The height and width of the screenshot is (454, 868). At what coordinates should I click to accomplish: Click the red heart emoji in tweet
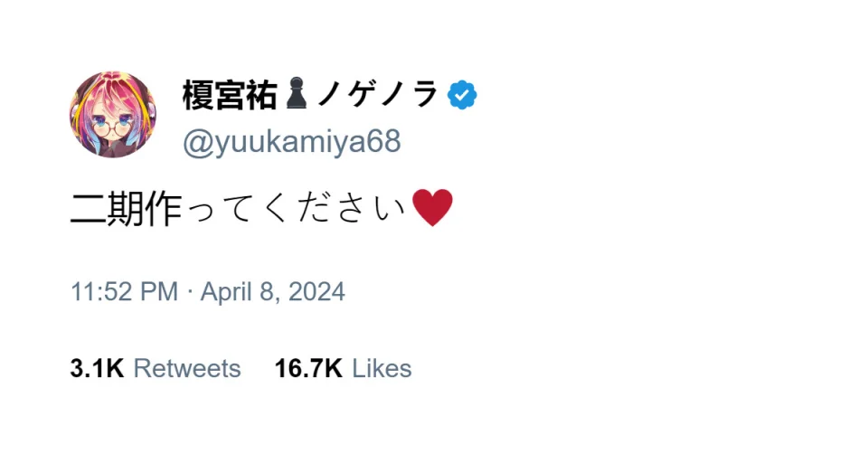tap(432, 208)
